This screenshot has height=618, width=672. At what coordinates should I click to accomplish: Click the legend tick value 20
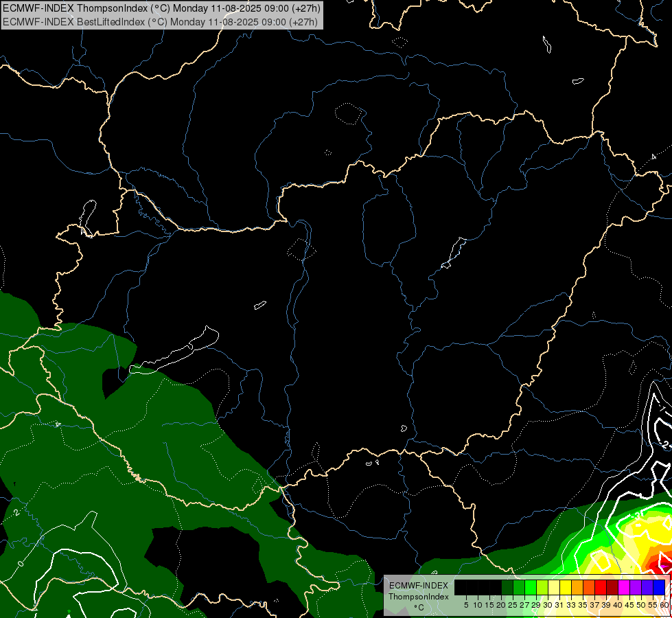(501, 605)
